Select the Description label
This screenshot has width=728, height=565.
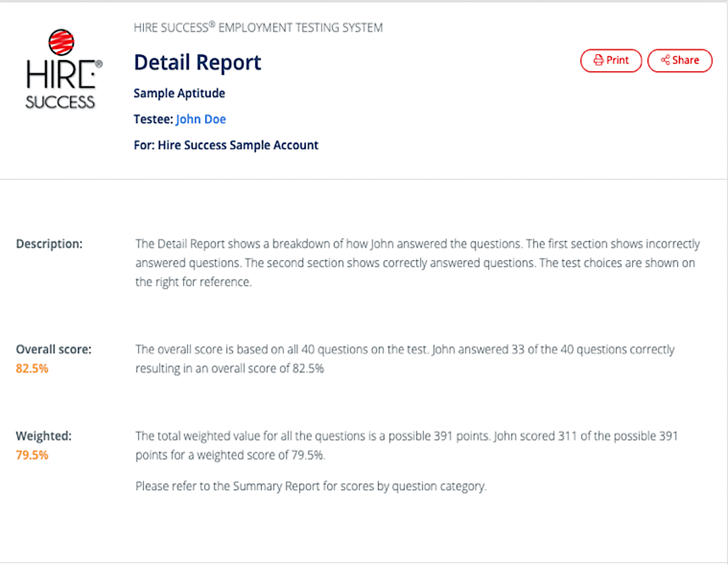49,244
